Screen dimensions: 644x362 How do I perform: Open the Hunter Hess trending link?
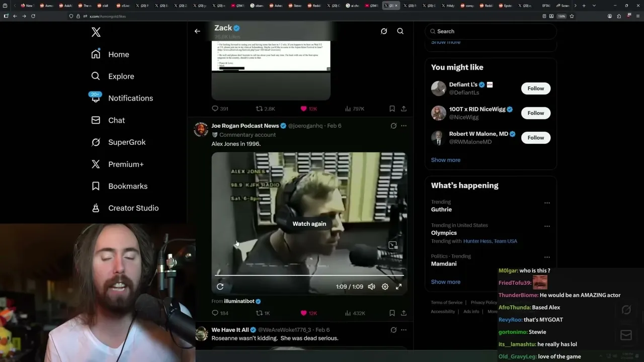point(476,241)
